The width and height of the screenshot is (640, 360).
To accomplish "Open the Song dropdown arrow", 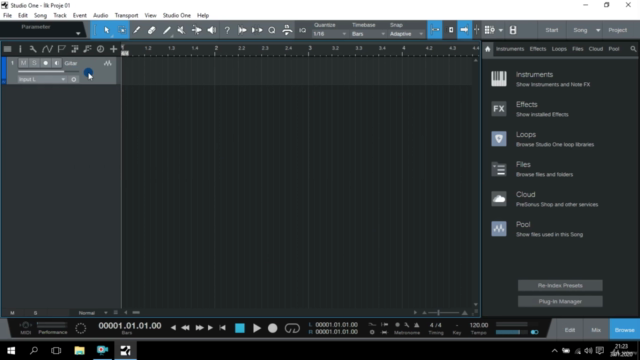I will coord(598,30).
